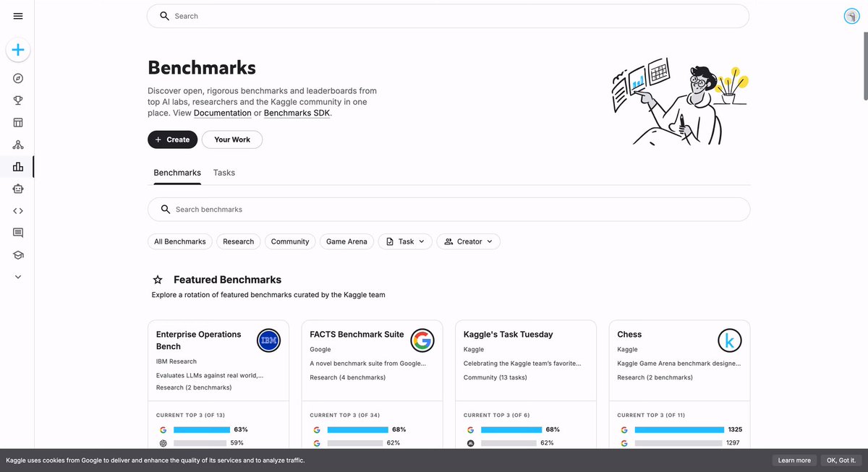Viewport: 868px width, 472px height.
Task: Open Your Work button
Action: click(232, 140)
